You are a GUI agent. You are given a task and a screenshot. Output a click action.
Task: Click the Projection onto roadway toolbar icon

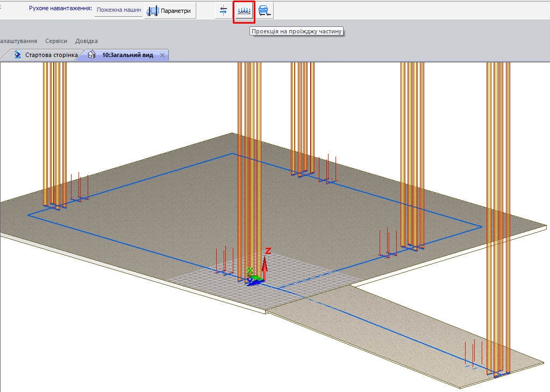(x=245, y=11)
